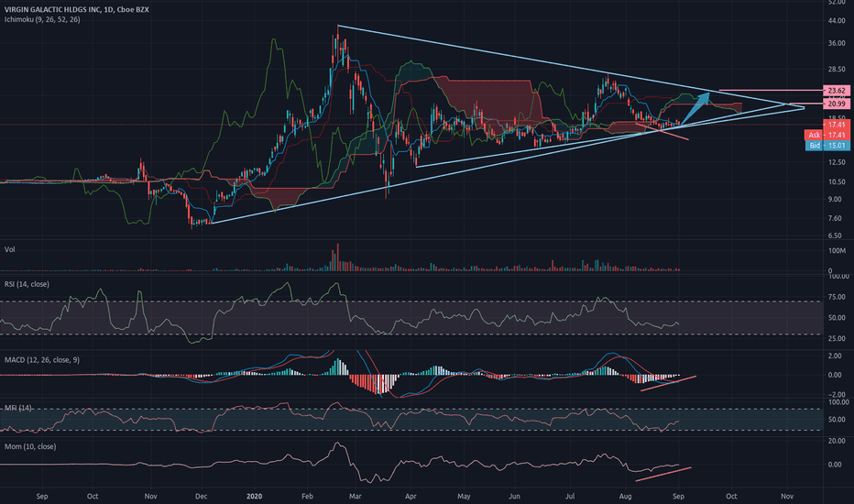Click the 6.50 price axis value

click(835, 236)
